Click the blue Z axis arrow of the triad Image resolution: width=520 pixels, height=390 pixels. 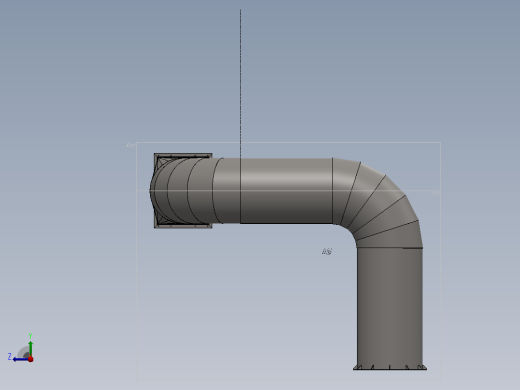pyautogui.click(x=21, y=359)
